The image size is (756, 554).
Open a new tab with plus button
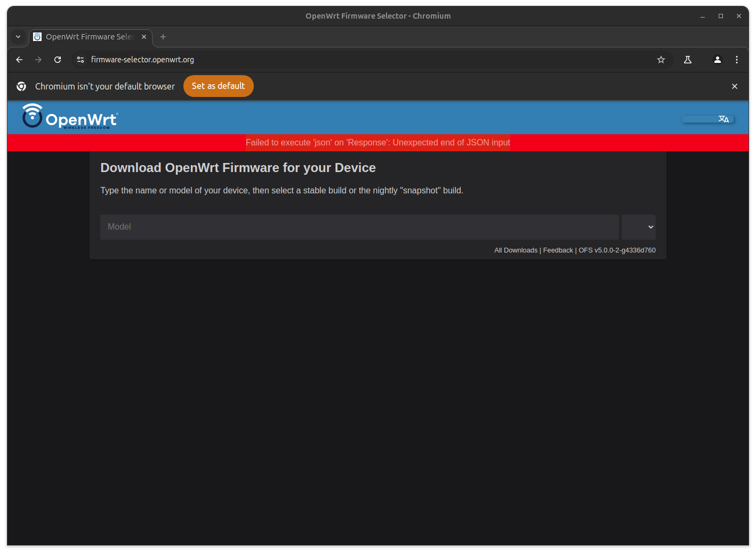163,37
